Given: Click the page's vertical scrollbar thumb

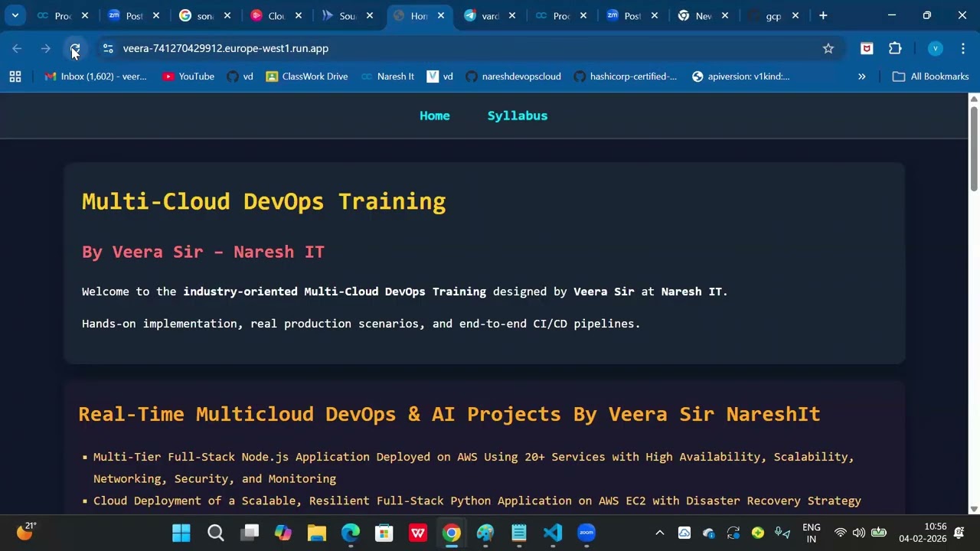Looking at the screenshot, I should (x=974, y=148).
